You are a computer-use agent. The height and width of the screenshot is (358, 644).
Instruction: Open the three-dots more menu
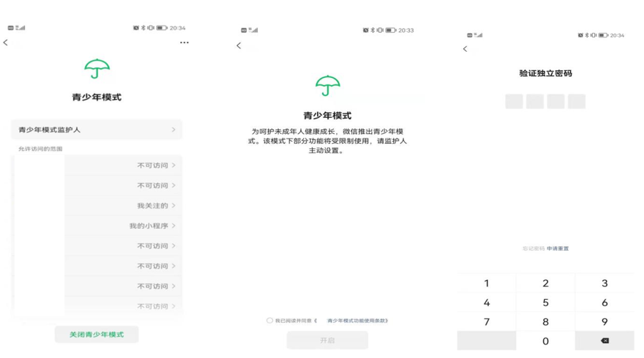click(x=184, y=42)
